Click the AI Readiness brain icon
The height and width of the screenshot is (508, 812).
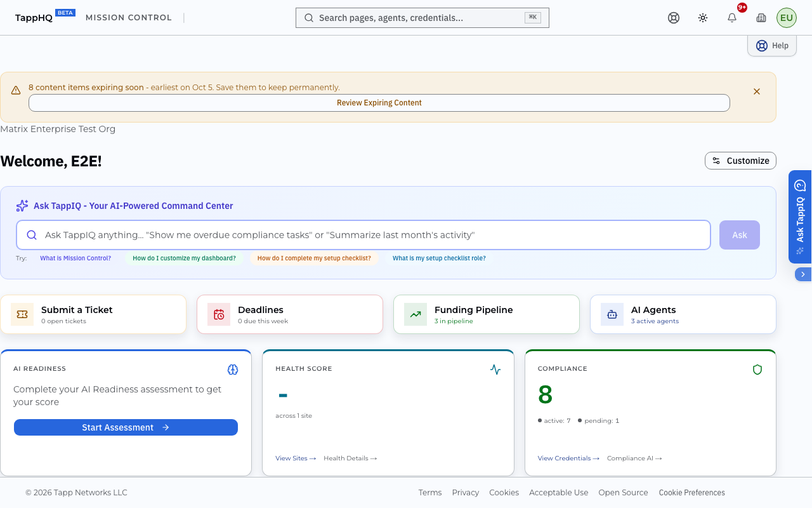pyautogui.click(x=233, y=370)
